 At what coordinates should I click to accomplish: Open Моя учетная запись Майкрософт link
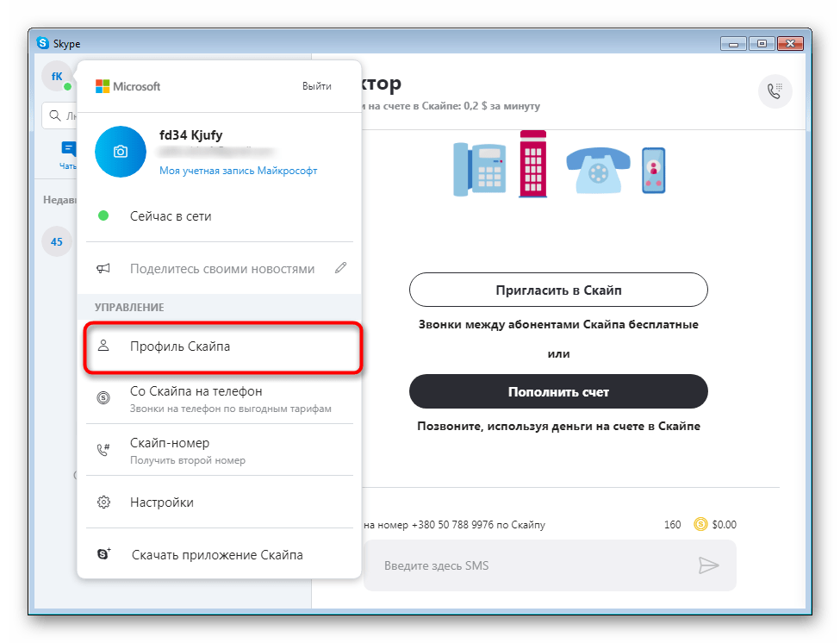click(239, 171)
